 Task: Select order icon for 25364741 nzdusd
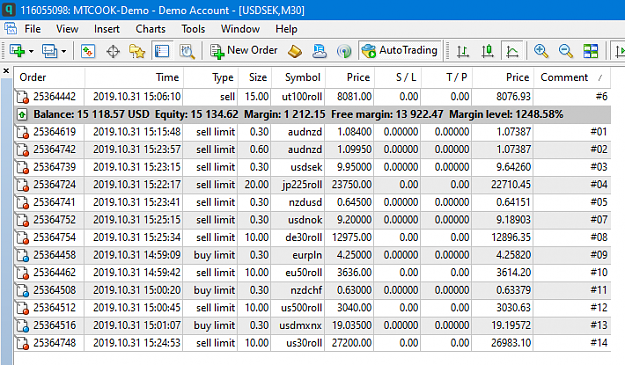[22, 202]
